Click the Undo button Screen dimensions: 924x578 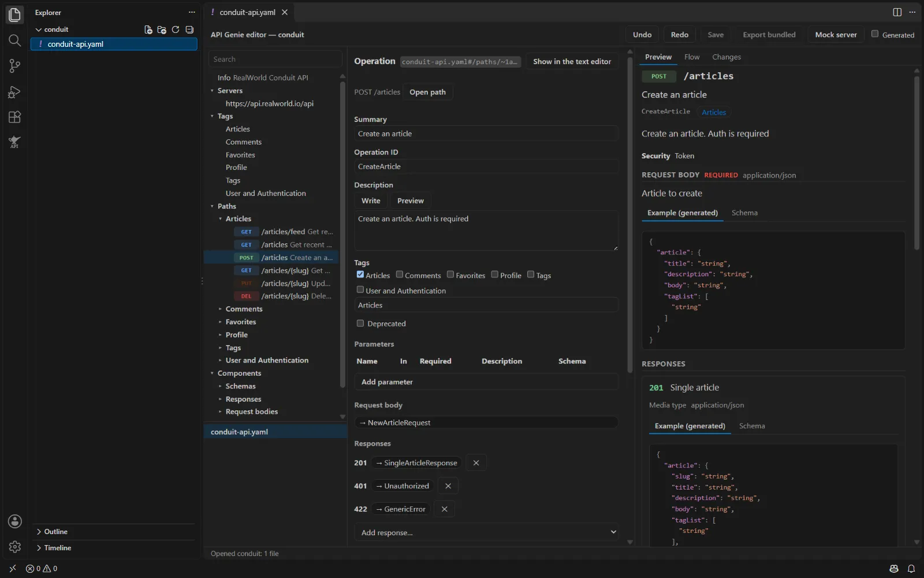tap(642, 35)
